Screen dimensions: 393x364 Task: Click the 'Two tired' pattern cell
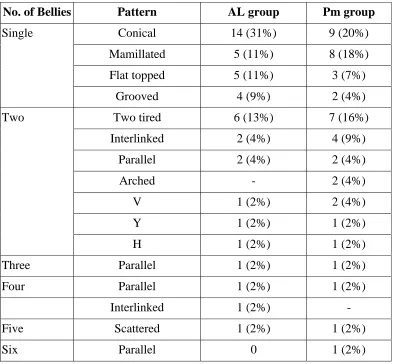point(137,117)
